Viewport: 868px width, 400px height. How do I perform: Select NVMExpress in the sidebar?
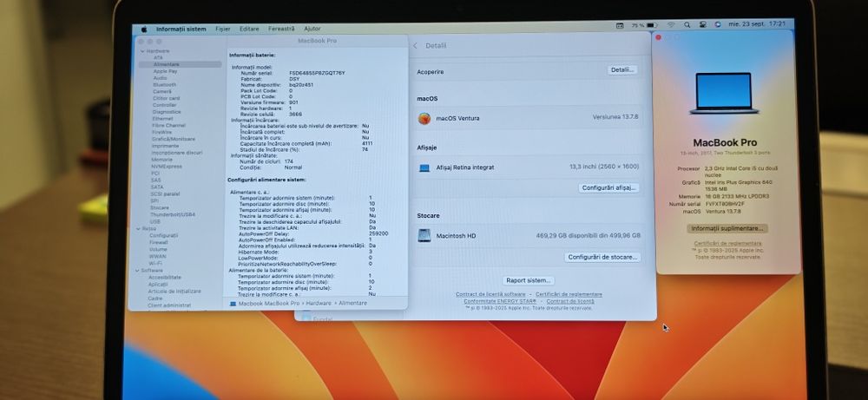coord(166,166)
